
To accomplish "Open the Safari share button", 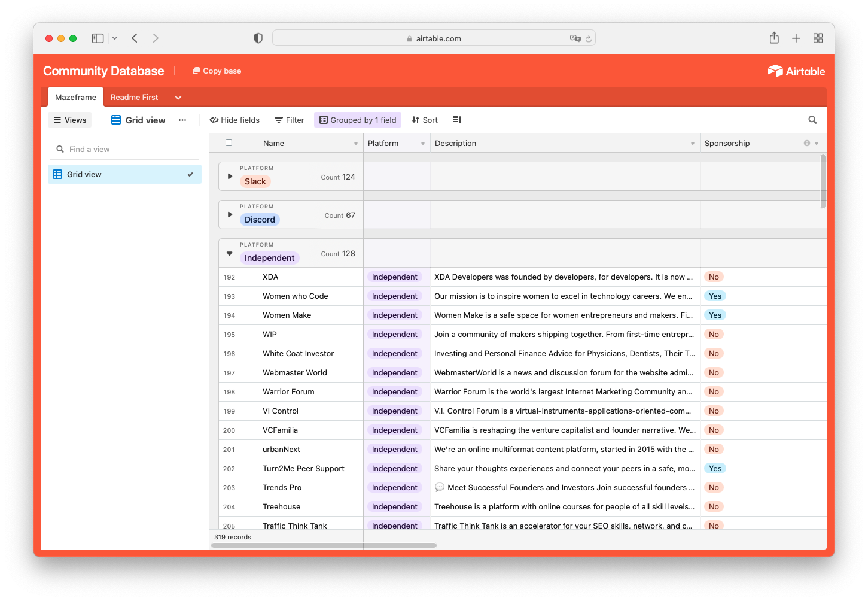I will [774, 38].
